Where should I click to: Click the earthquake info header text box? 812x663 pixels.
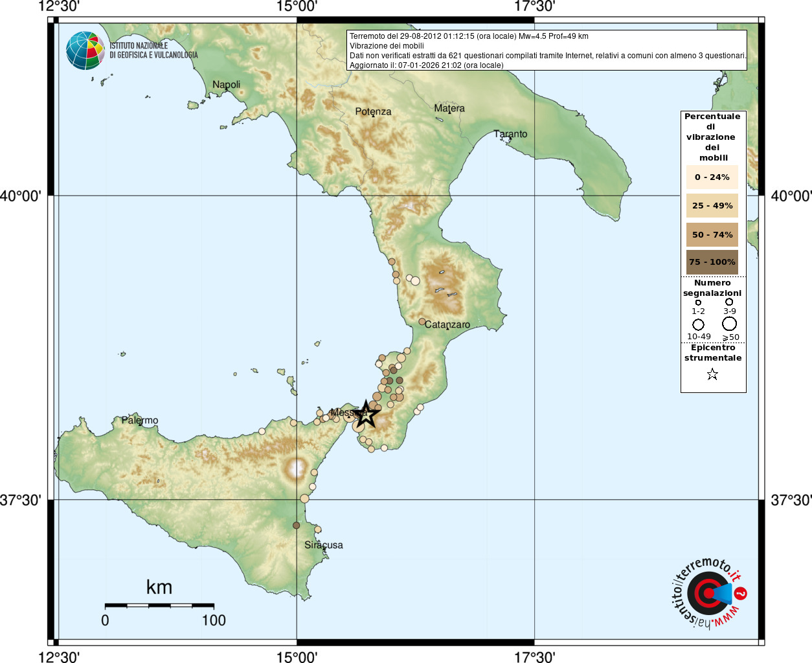tap(547, 51)
